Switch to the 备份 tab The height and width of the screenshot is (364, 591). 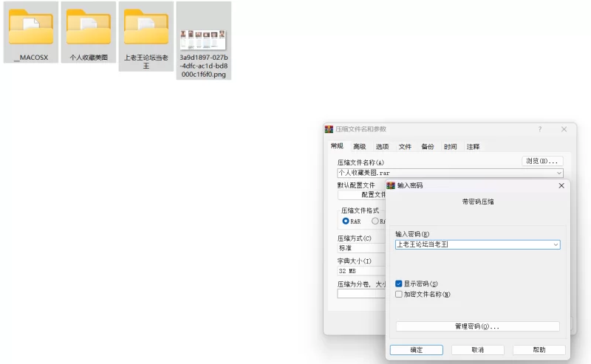pos(428,147)
